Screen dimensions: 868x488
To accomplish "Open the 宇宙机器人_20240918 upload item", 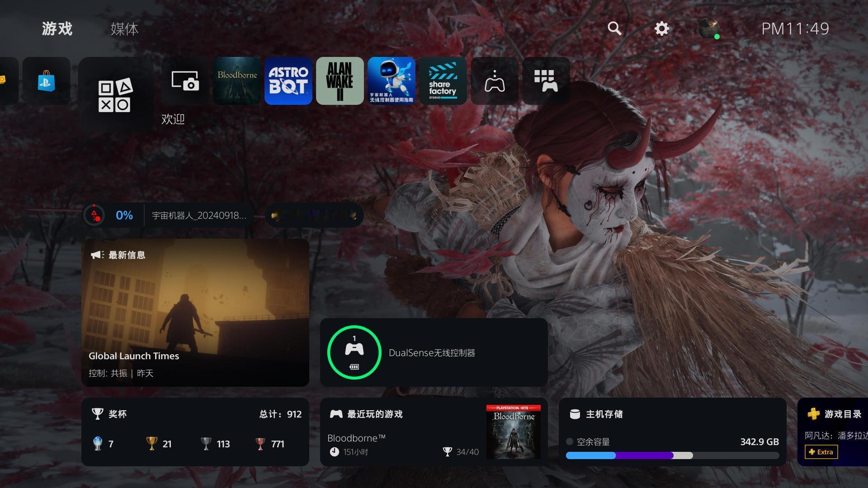I will 199,216.
